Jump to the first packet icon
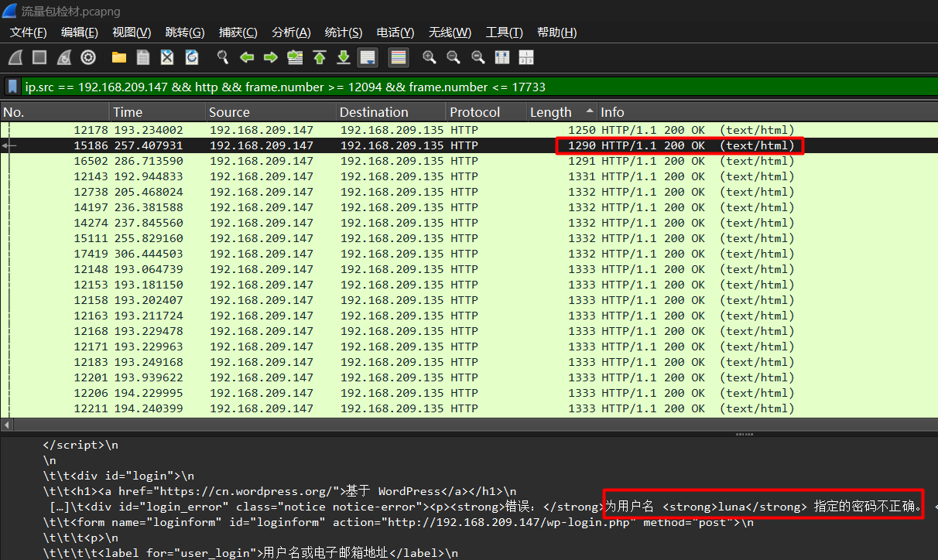Screen dimensions: 938x560 tap(320, 57)
